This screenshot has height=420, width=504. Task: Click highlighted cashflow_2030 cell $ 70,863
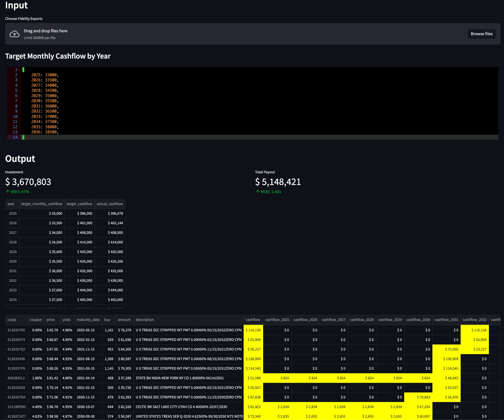(418, 397)
